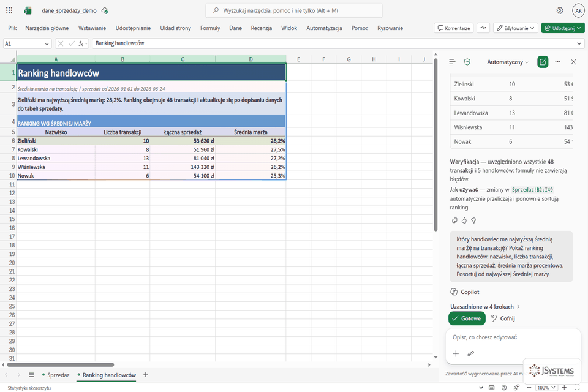Select the Zieliński name cell in row 6
The height and width of the screenshot is (392, 588).
click(56, 141)
